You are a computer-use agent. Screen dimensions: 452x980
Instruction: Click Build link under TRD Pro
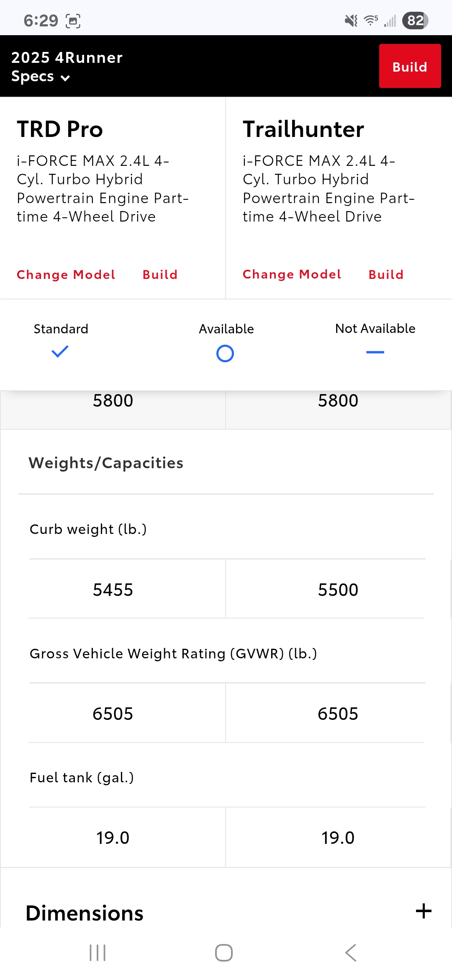point(160,275)
